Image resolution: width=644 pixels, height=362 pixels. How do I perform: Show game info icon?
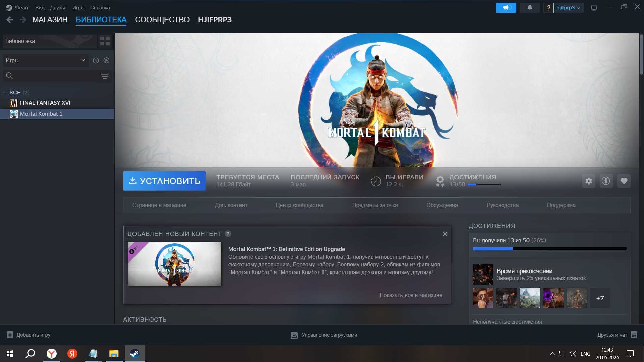606,181
